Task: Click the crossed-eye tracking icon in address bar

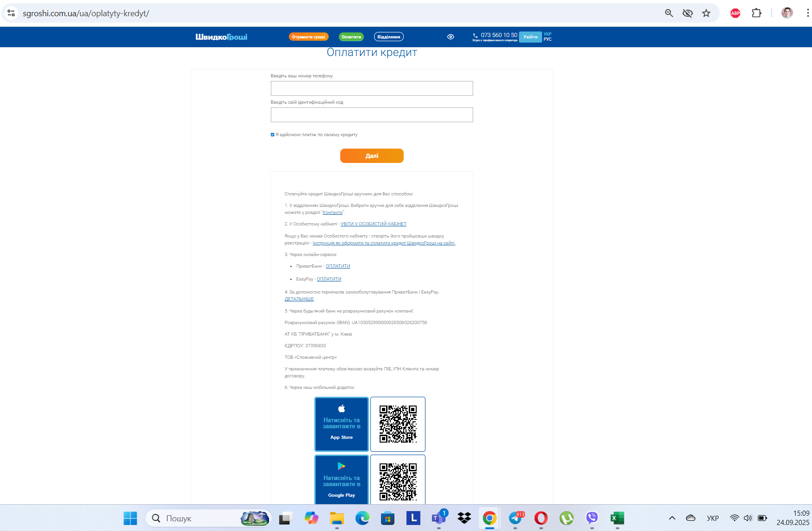Action: [x=687, y=13]
